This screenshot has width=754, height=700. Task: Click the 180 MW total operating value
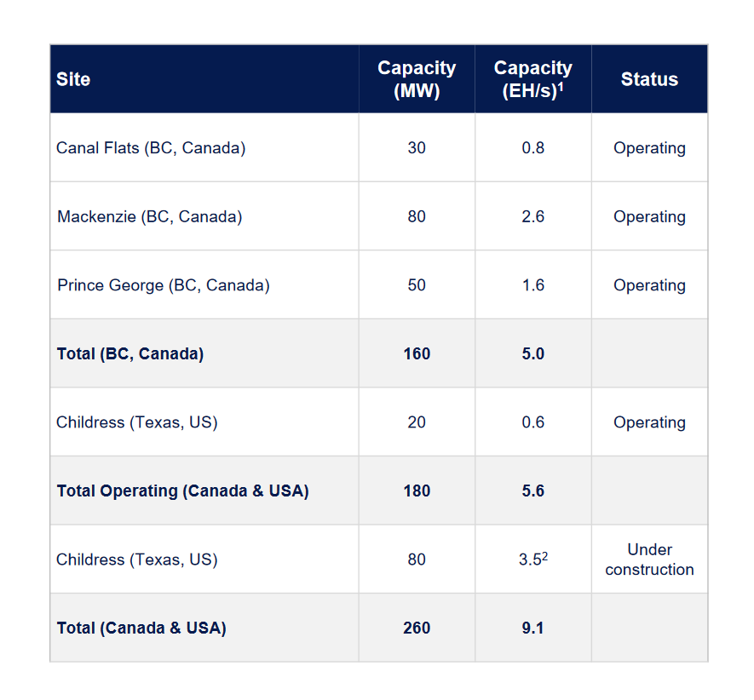pos(417,491)
